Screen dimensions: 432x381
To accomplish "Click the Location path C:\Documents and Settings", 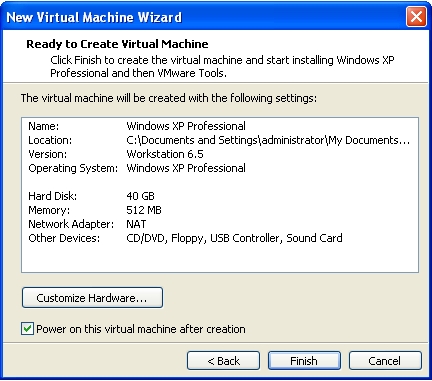I will coord(268,140).
